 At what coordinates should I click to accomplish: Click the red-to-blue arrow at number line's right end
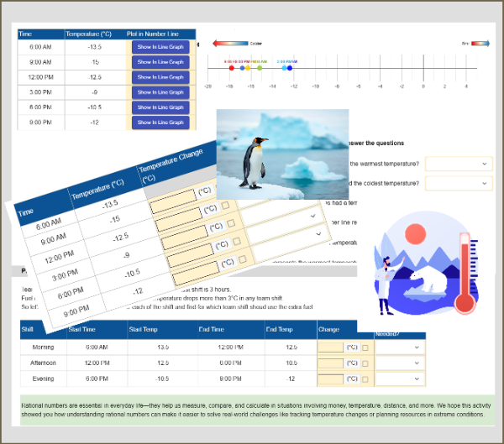click(x=480, y=44)
